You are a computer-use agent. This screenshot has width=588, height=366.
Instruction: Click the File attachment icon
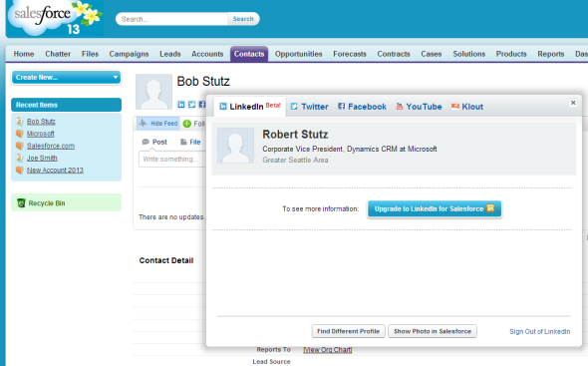point(183,142)
